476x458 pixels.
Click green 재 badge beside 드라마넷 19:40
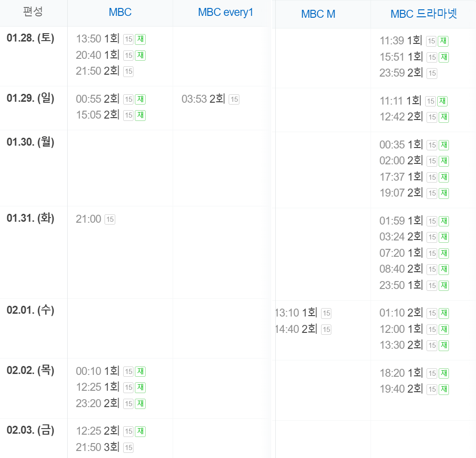[443, 389]
